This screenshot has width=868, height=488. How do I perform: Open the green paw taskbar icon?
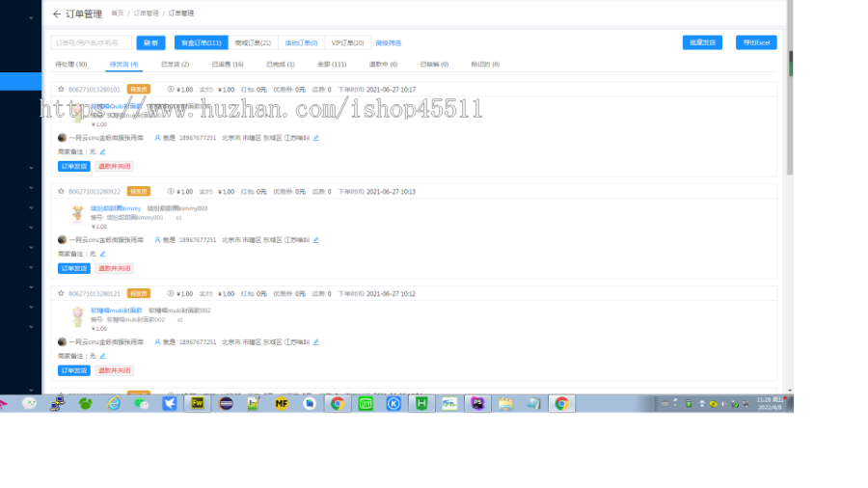85,403
